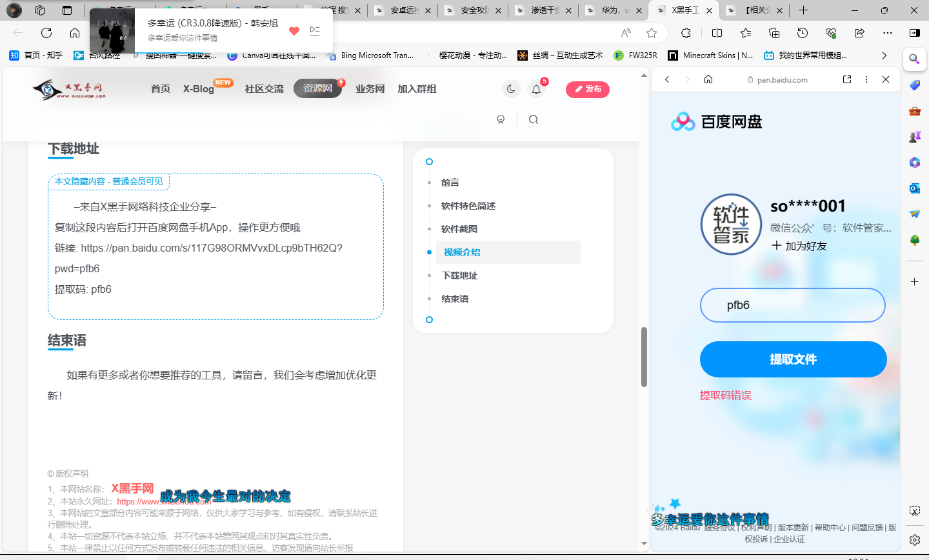Unfavorite the song via the heart icon

[x=294, y=30]
